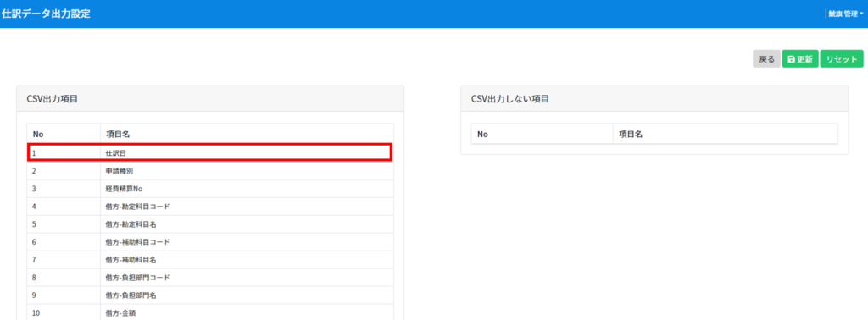Click the 仕訳データ出力設定 page title
The width and height of the screenshot is (868, 320).
click(46, 14)
